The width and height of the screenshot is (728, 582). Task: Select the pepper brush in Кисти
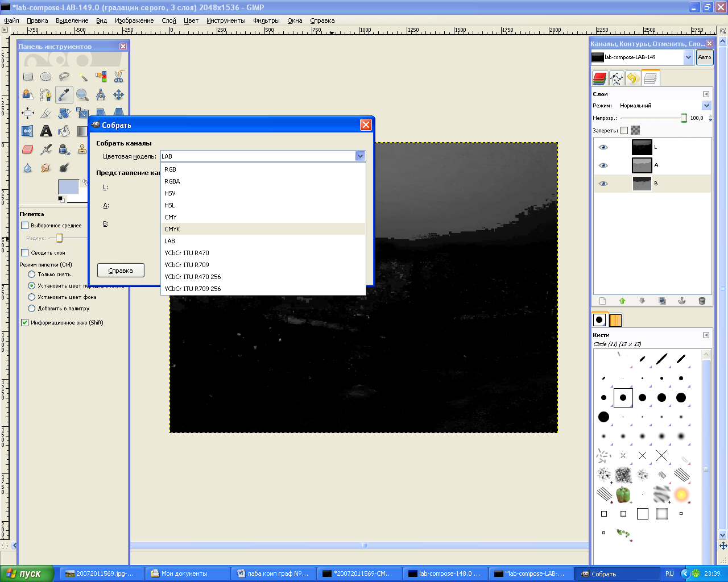coord(623,494)
